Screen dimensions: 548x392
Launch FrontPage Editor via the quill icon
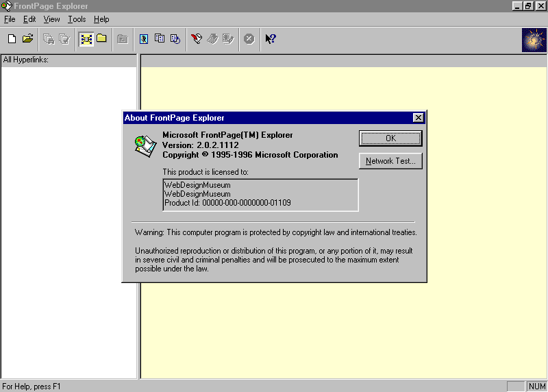click(x=197, y=39)
